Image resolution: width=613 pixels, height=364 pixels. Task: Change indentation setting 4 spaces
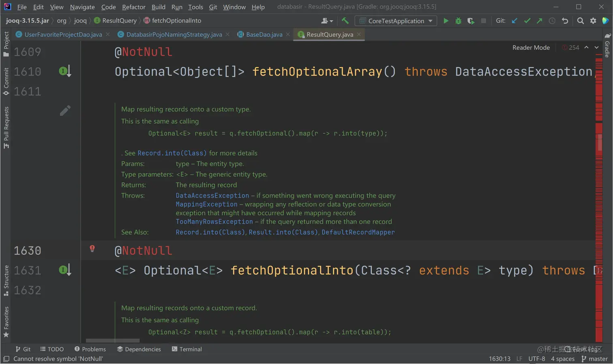(563, 359)
